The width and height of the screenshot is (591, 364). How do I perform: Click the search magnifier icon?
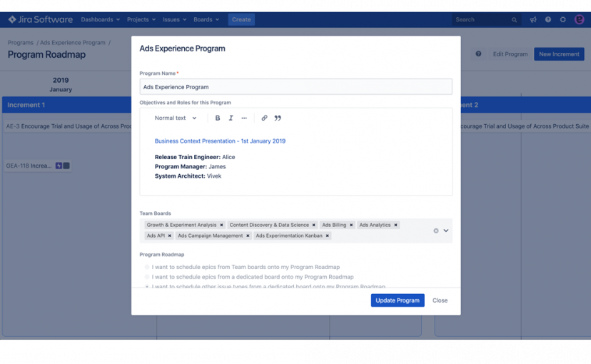514,20
